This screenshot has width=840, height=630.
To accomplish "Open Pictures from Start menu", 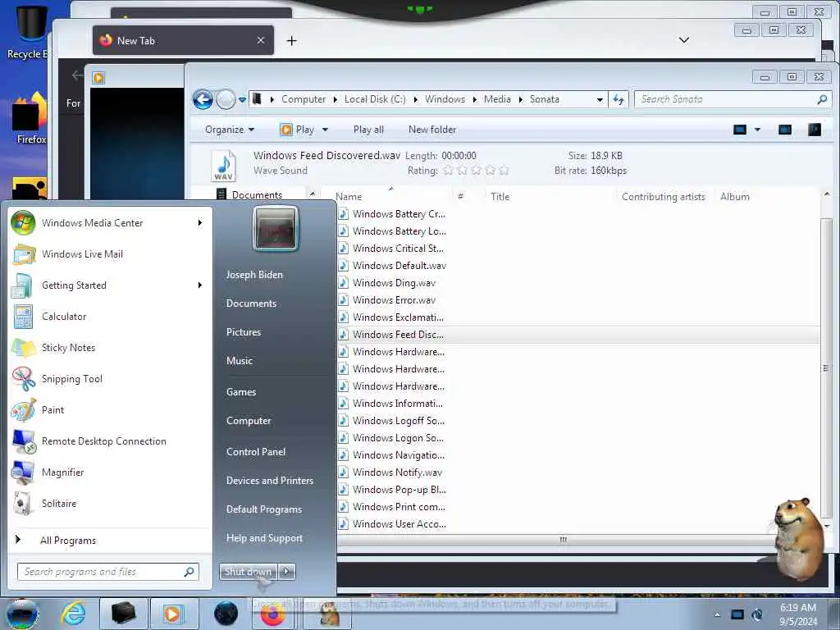I will point(243,332).
